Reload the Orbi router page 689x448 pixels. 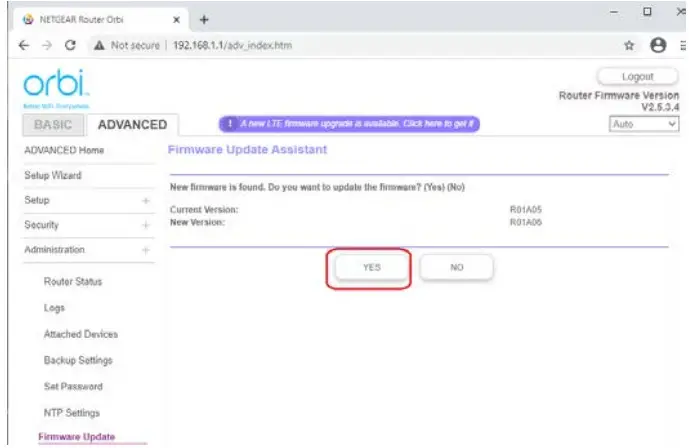pyautogui.click(x=70, y=45)
